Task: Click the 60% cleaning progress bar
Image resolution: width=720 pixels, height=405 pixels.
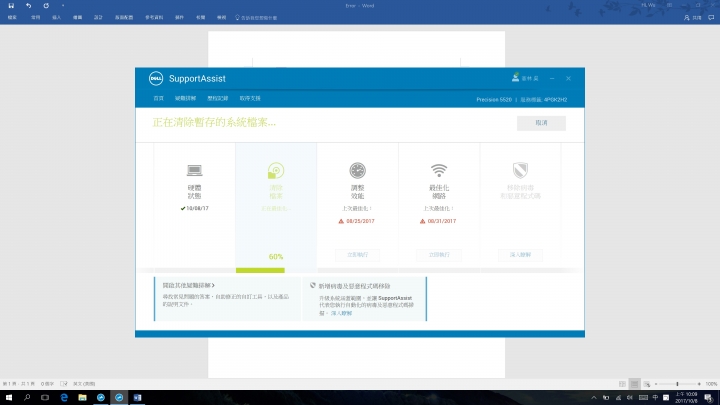Action: click(260, 270)
